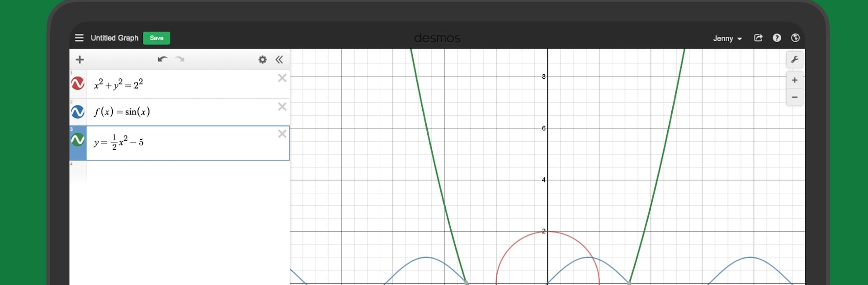Screen dimensions: 868x285
Task: Toggle visibility of the red circle expression
Action: click(78, 84)
